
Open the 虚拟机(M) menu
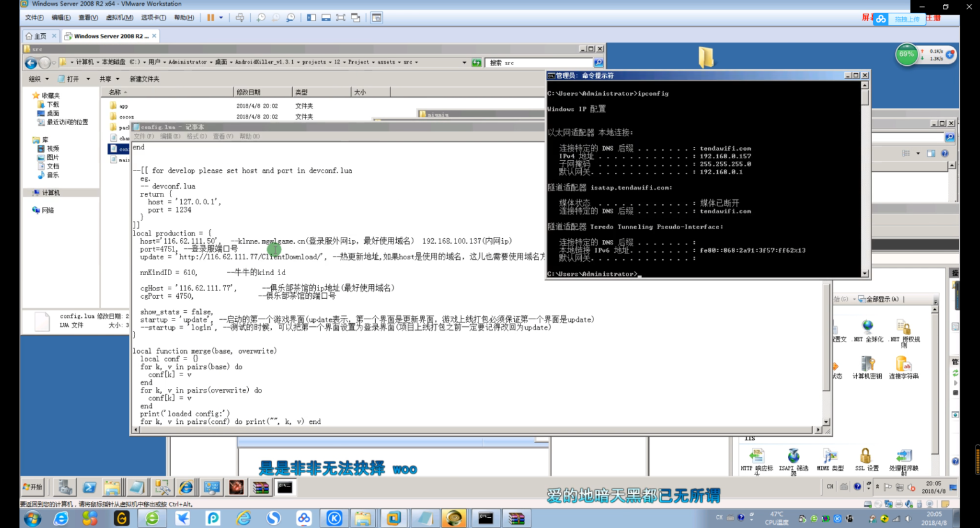[x=119, y=18]
